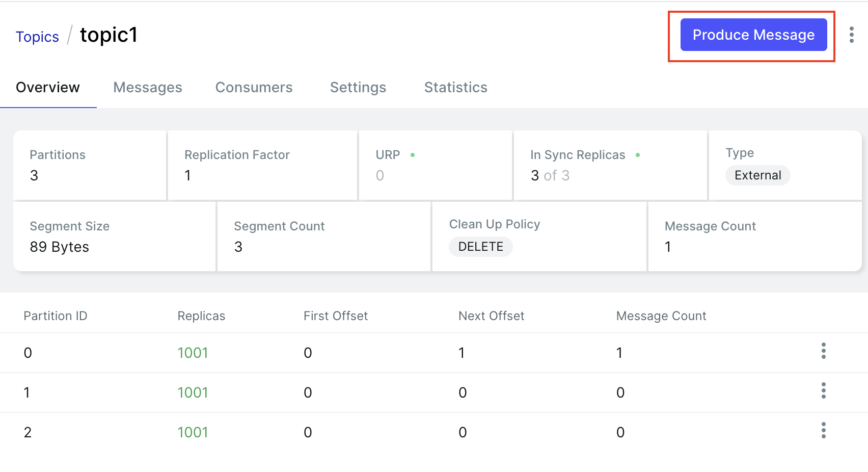View the Statistics tab
The height and width of the screenshot is (472, 868).
[455, 87]
